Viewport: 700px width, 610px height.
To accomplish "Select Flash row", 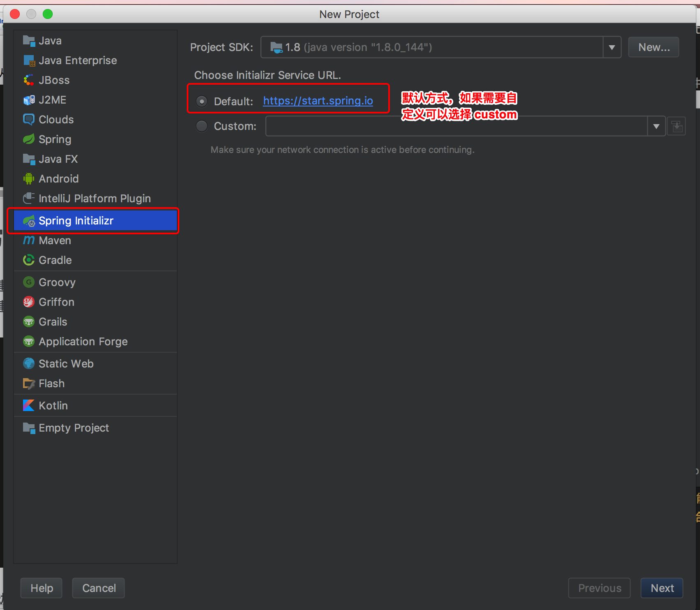I will [x=95, y=384].
